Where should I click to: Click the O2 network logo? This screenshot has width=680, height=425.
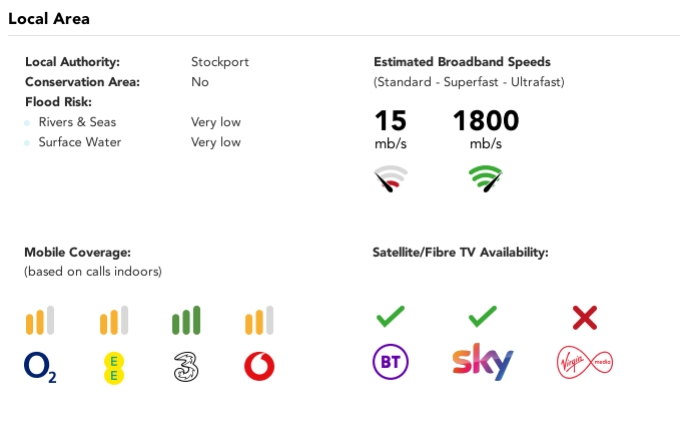(x=40, y=367)
